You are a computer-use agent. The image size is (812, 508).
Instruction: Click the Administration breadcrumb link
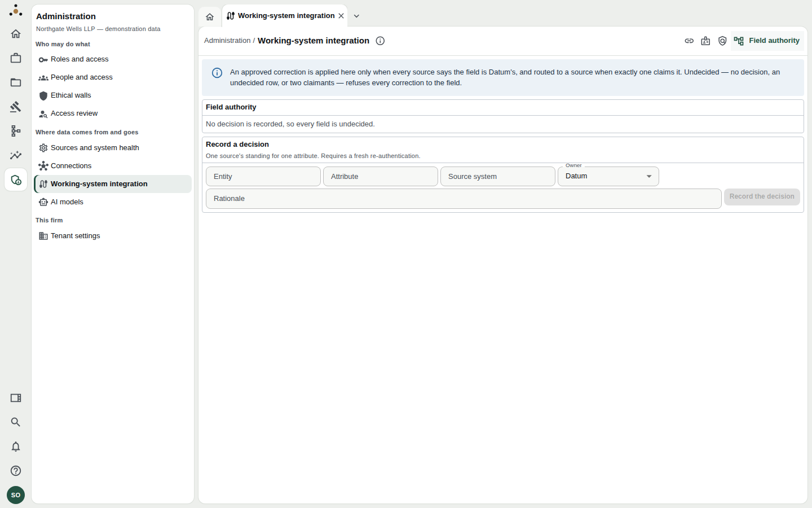point(227,41)
